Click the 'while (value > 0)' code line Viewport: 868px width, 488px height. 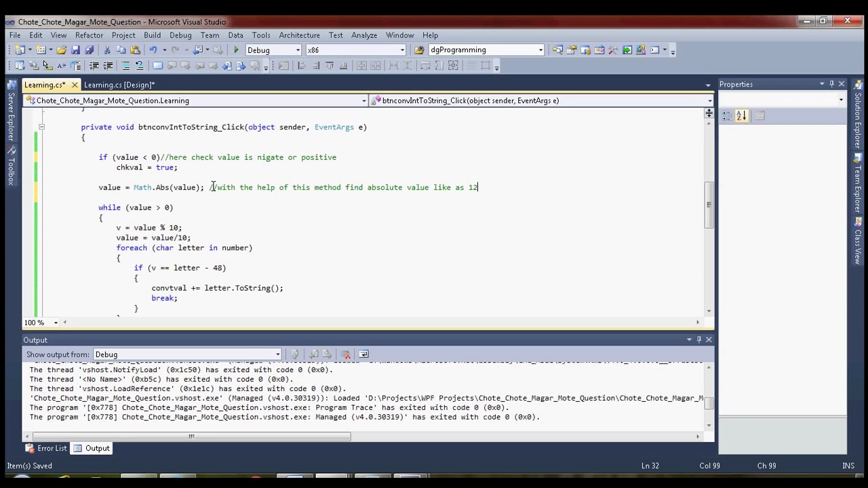(136, 207)
